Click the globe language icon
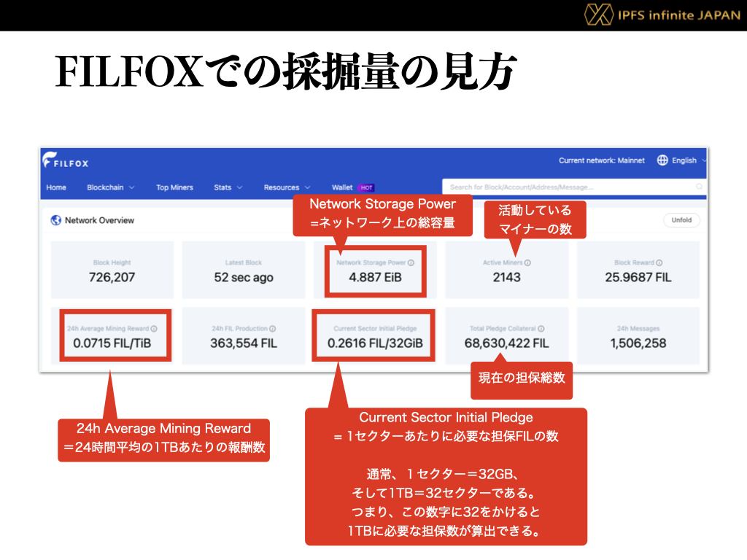The image size is (747, 560). pos(662,160)
